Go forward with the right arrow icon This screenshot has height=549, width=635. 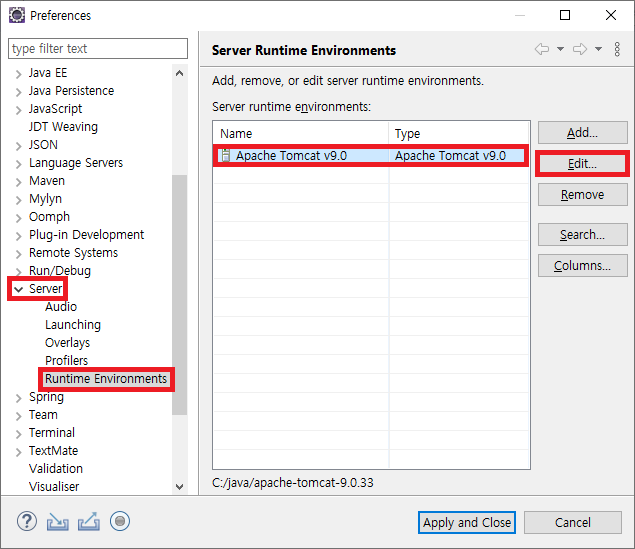(580, 49)
